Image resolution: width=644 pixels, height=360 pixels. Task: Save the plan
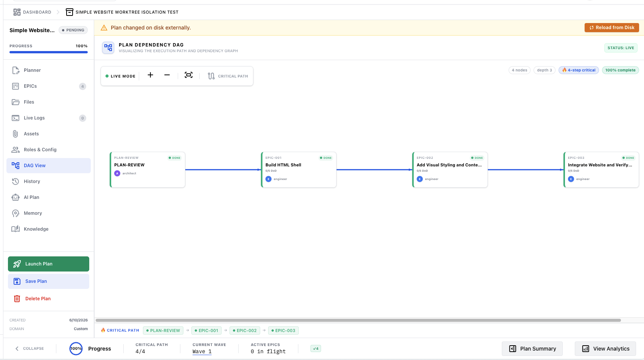pos(48,281)
